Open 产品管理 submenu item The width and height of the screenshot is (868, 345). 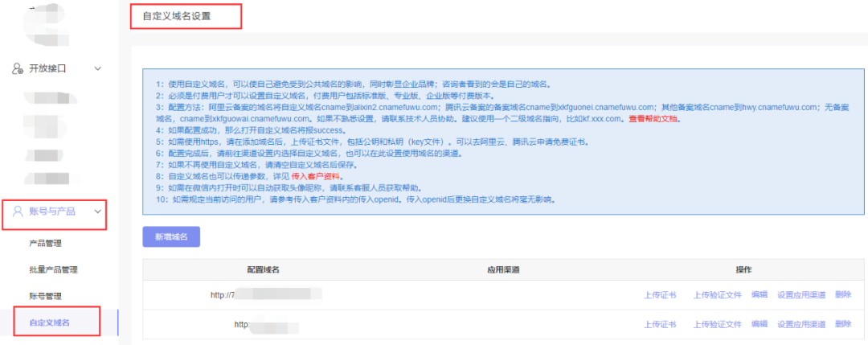pyautogui.click(x=45, y=243)
